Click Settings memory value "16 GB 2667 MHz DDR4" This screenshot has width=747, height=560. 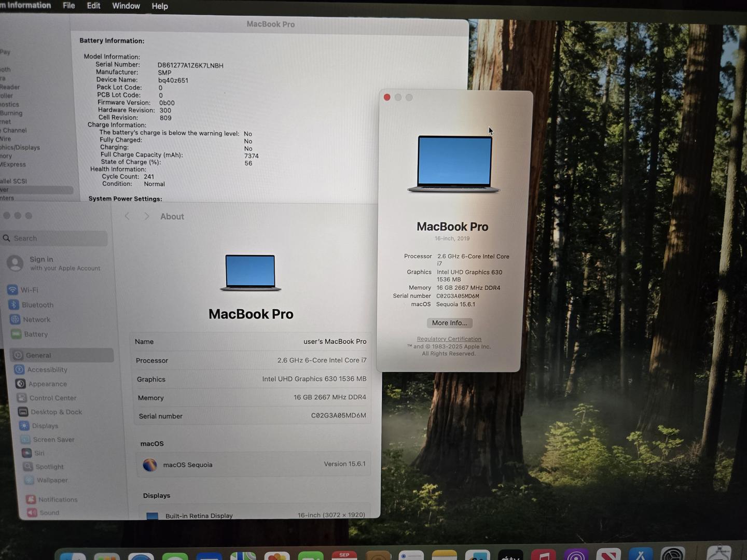330,397
